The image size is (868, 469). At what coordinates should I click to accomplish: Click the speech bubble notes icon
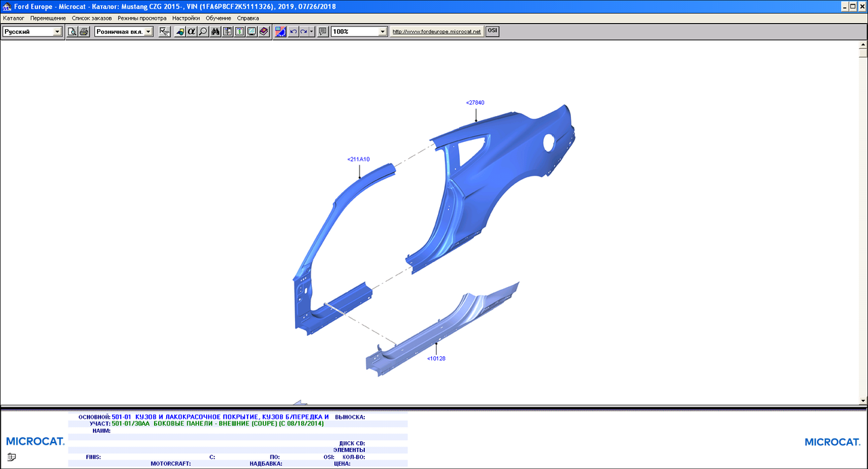tap(323, 31)
